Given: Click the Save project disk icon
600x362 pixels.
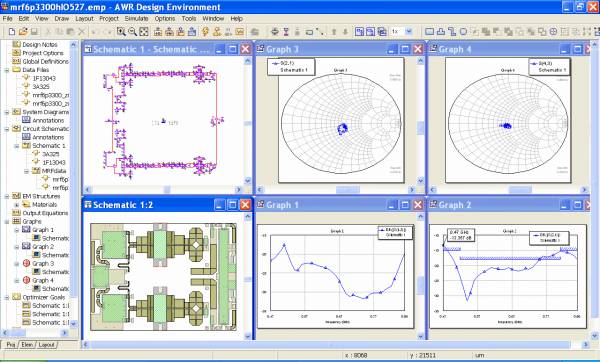Looking at the screenshot, I should 34,32.
